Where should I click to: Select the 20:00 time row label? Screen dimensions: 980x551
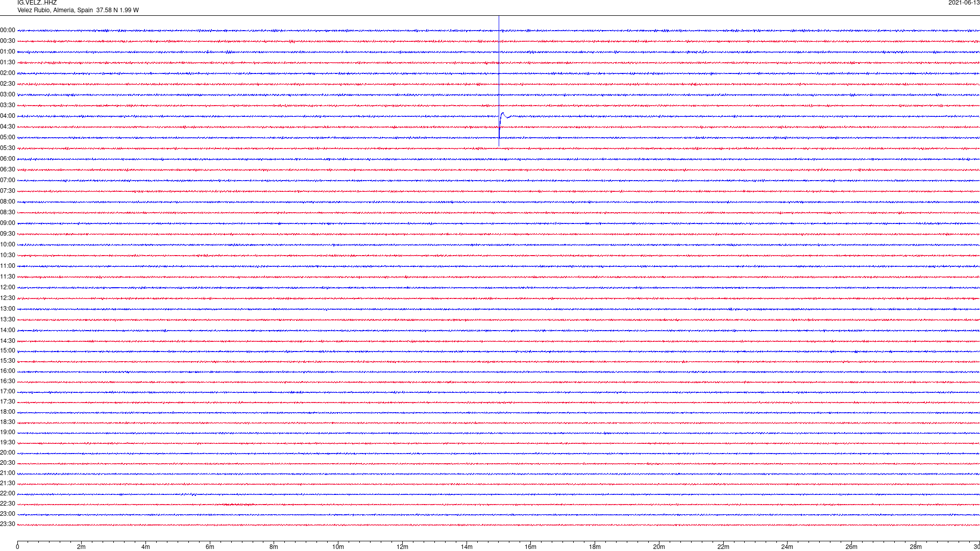[8, 453]
